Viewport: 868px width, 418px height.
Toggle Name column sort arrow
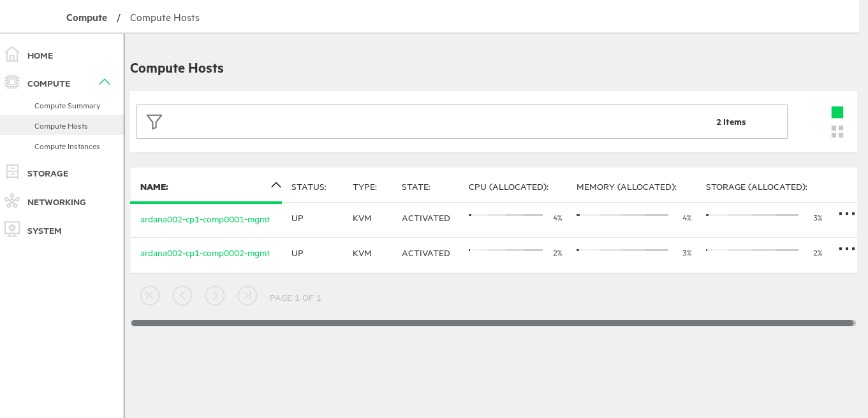click(276, 185)
